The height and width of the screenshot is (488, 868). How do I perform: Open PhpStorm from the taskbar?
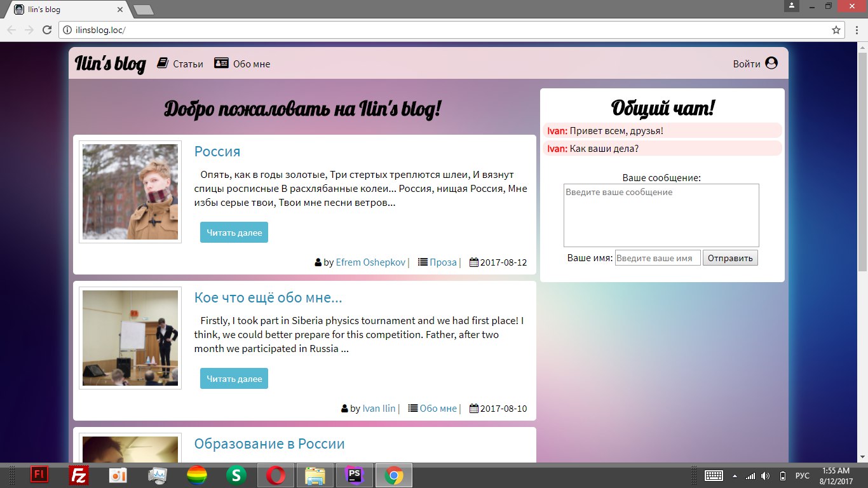[x=355, y=475]
